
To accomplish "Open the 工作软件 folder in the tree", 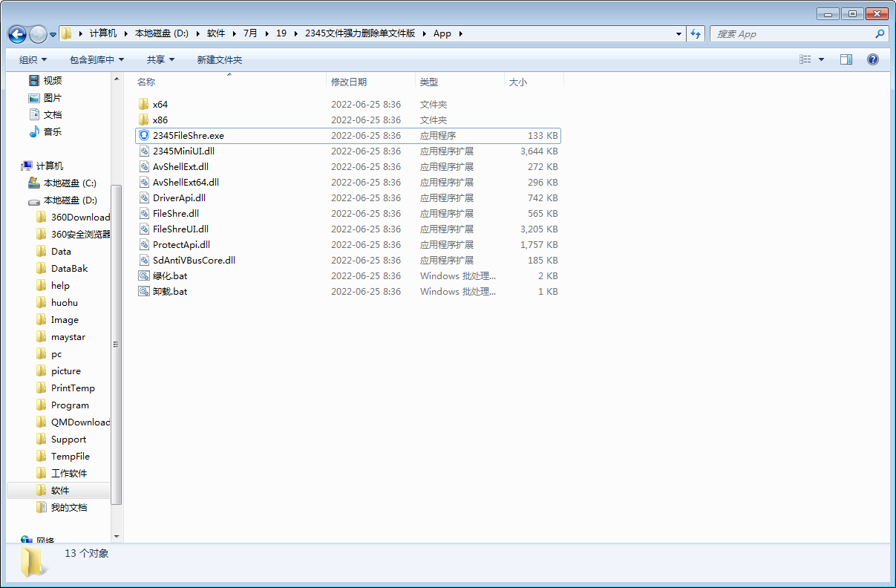I will pos(69,473).
